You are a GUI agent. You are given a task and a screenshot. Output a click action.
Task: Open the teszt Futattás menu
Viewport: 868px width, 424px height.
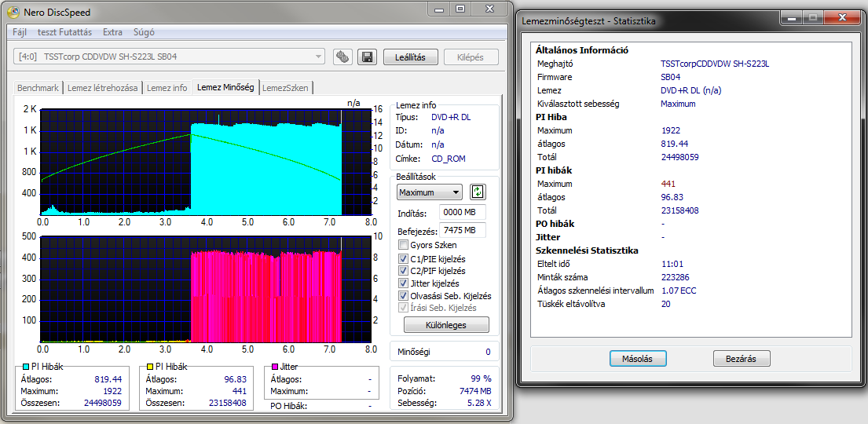tap(64, 32)
